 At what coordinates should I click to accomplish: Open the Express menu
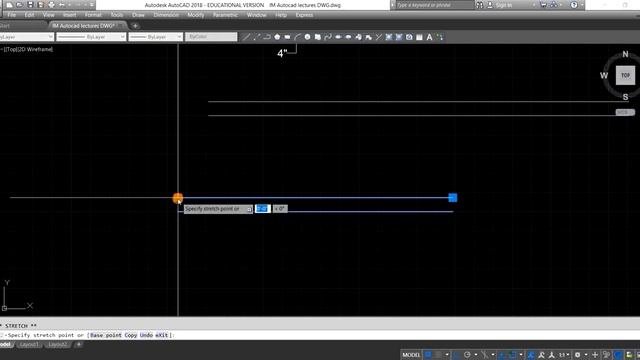(x=304, y=15)
